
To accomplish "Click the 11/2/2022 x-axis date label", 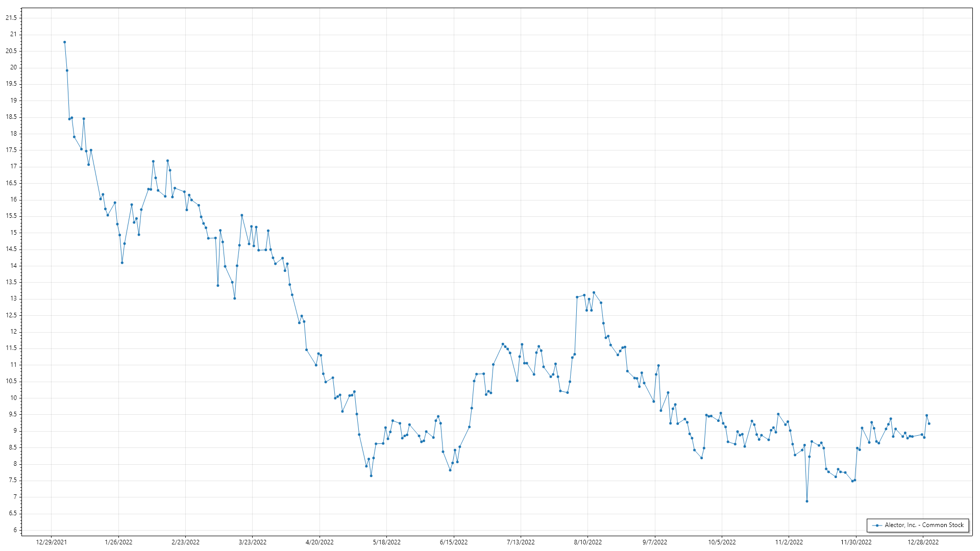I will point(789,542).
